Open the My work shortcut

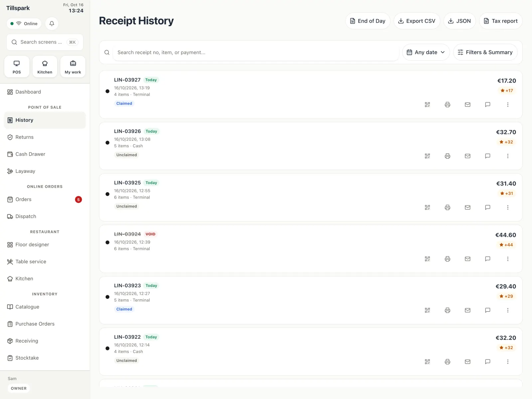pos(73,67)
